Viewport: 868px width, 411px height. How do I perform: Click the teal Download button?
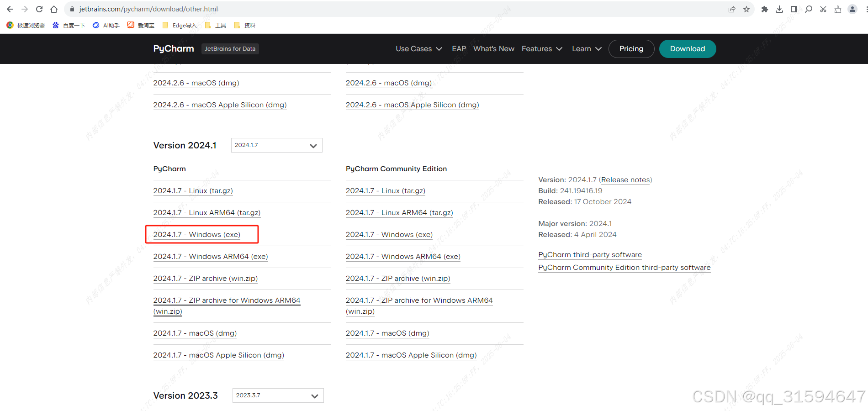pos(688,49)
